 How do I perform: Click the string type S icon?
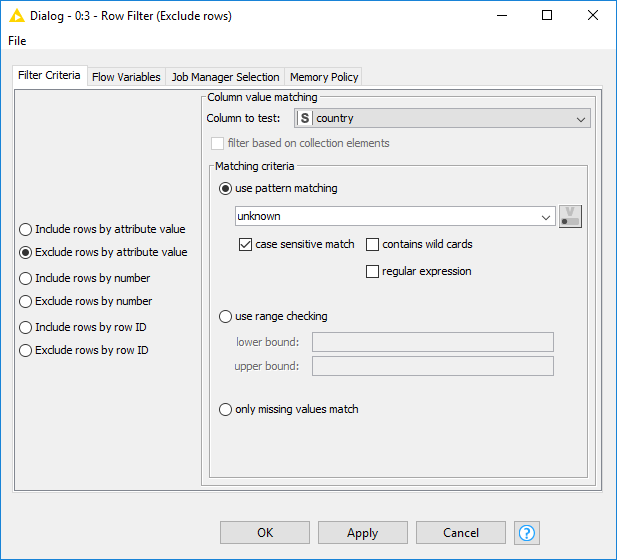coord(305,118)
